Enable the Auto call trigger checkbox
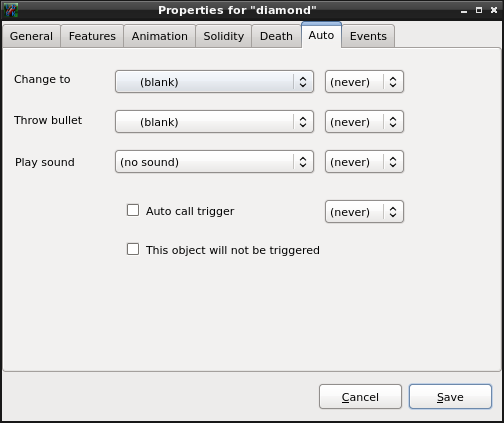This screenshot has height=423, width=504. click(133, 210)
